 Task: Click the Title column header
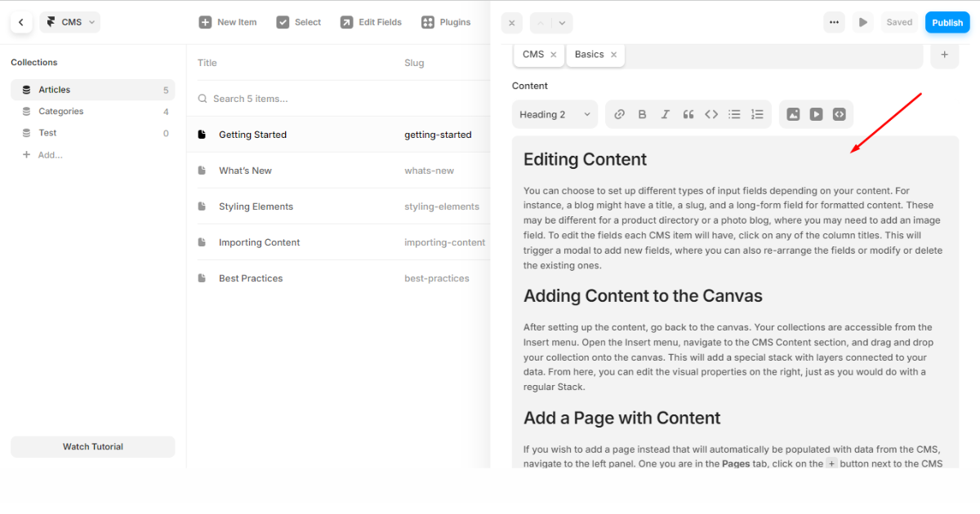pos(207,63)
